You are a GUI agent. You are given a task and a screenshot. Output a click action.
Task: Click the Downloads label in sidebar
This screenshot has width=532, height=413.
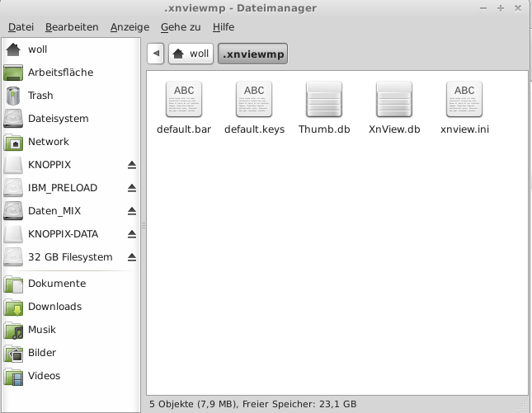click(x=54, y=307)
